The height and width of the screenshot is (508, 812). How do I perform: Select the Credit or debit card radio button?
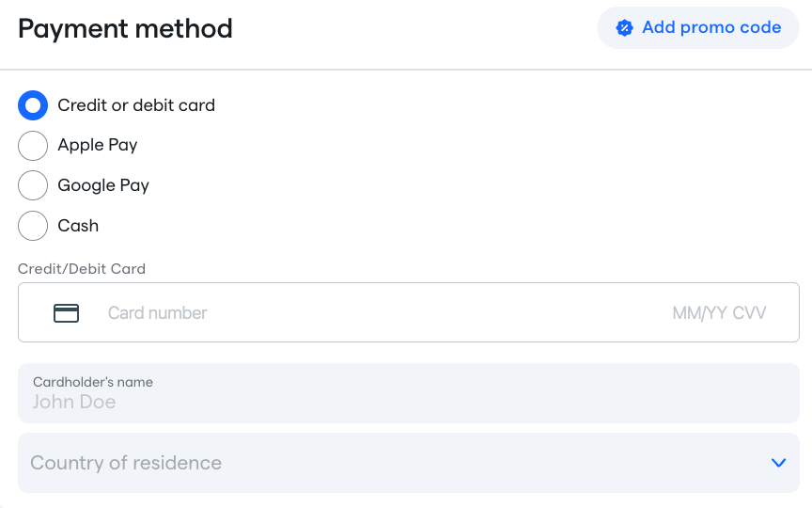point(33,105)
